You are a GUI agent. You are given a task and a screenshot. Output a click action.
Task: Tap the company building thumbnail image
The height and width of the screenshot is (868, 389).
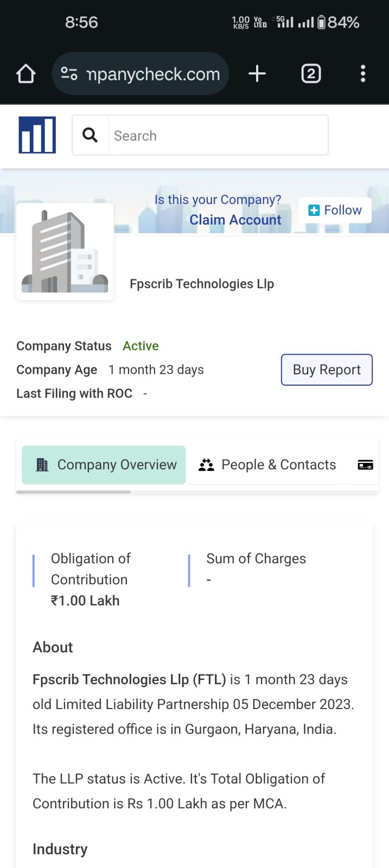point(65,252)
